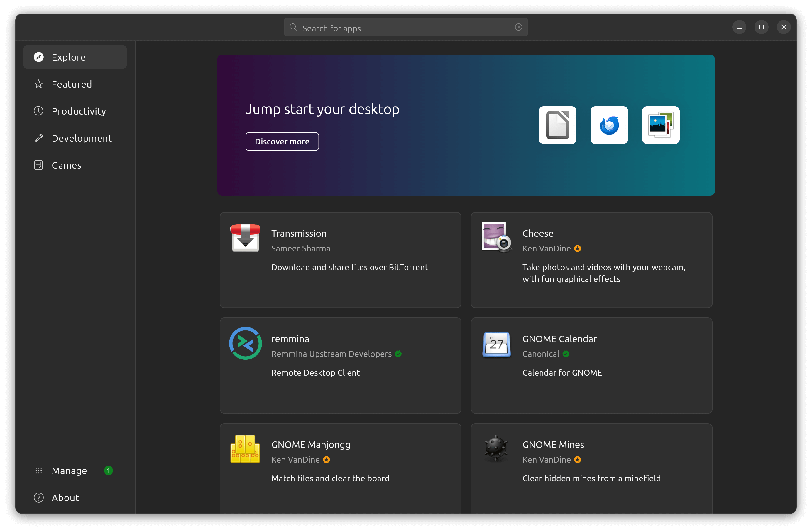Switch to the Featured section

coord(72,84)
